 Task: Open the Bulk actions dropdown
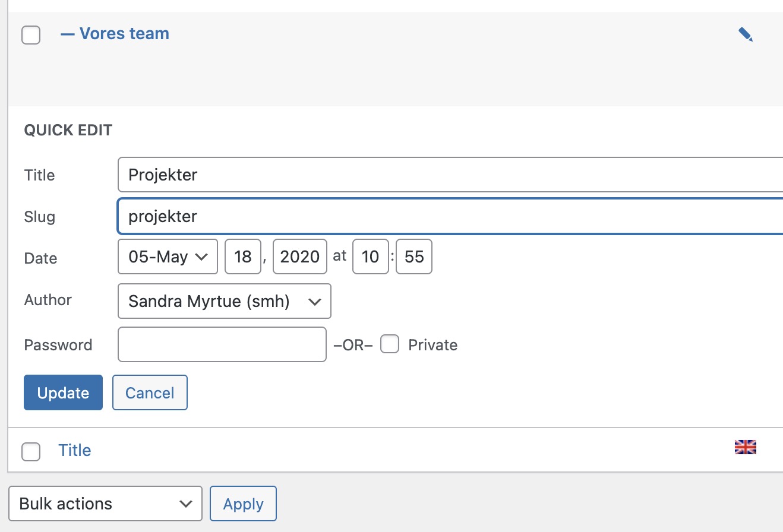106,503
